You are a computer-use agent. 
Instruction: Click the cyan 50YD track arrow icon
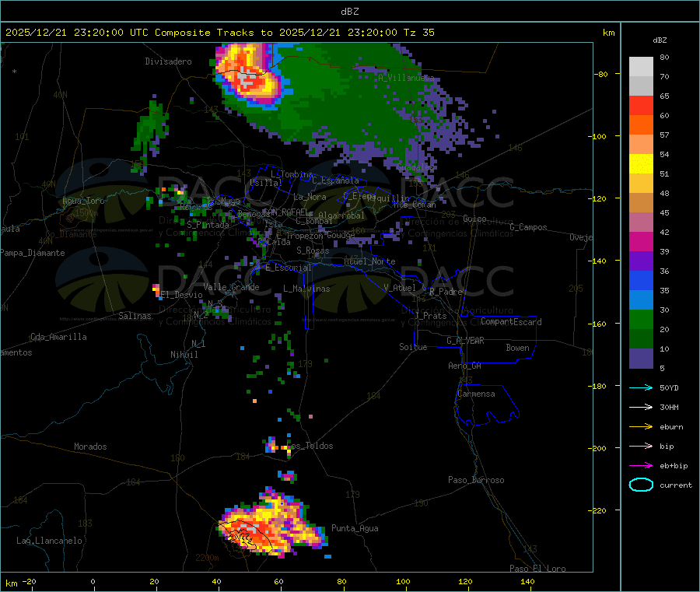[x=641, y=387]
